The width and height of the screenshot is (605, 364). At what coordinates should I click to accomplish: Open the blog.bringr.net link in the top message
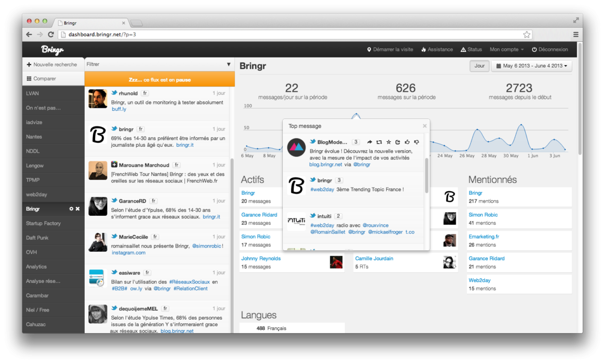[326, 164]
